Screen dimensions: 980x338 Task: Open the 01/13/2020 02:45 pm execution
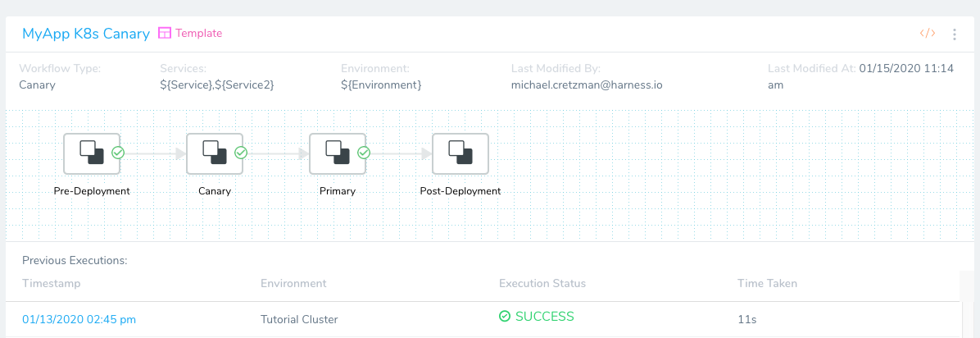point(79,319)
